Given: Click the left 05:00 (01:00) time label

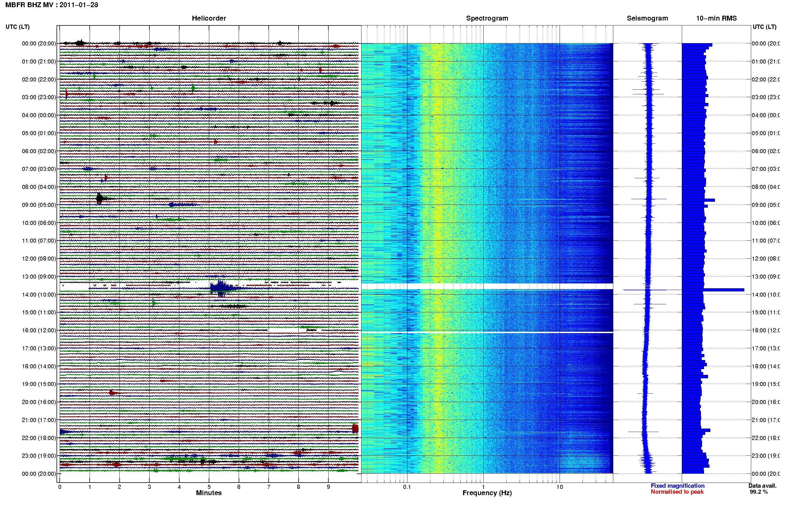Looking at the screenshot, I should tap(39, 133).
